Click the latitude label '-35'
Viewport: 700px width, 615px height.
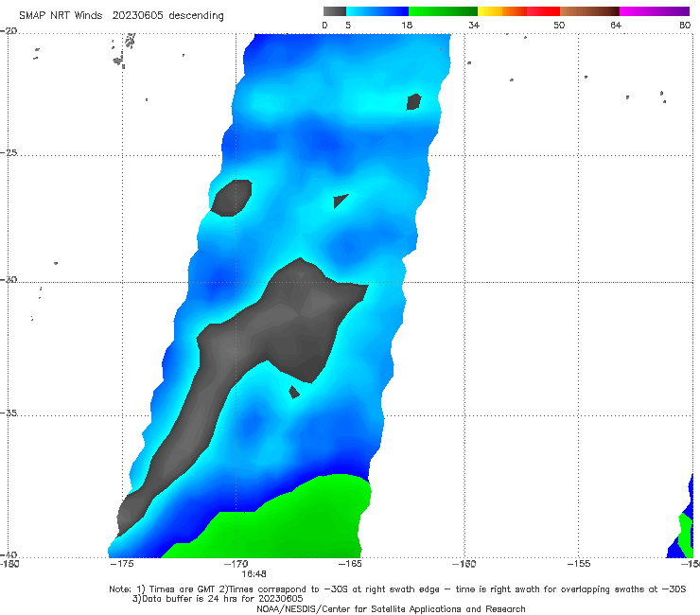tap(9, 413)
